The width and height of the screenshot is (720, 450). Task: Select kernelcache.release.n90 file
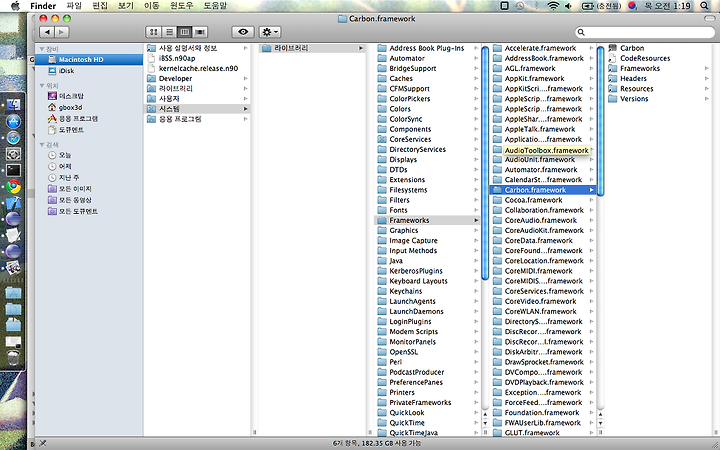197,68
